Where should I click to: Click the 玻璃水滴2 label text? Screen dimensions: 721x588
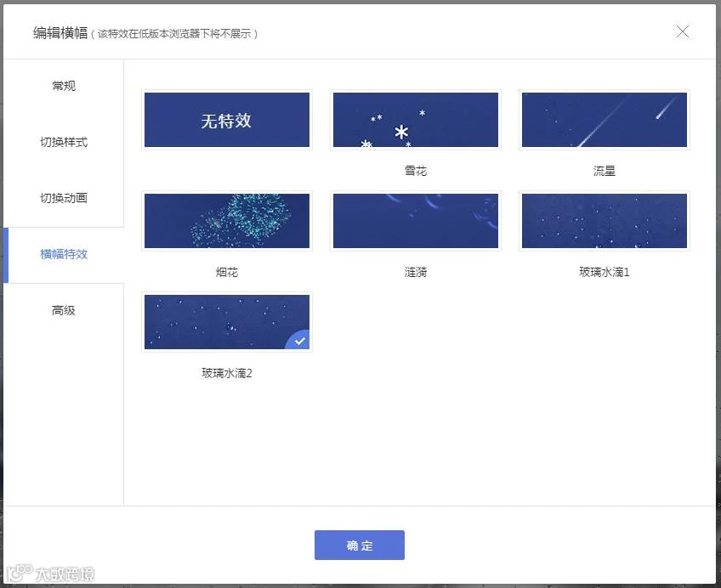tap(227, 374)
